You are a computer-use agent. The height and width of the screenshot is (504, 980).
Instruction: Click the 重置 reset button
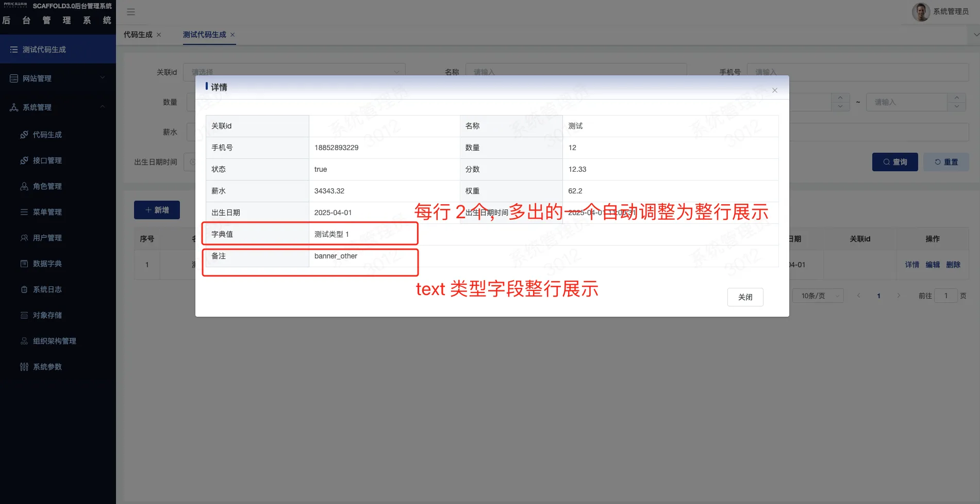946,162
